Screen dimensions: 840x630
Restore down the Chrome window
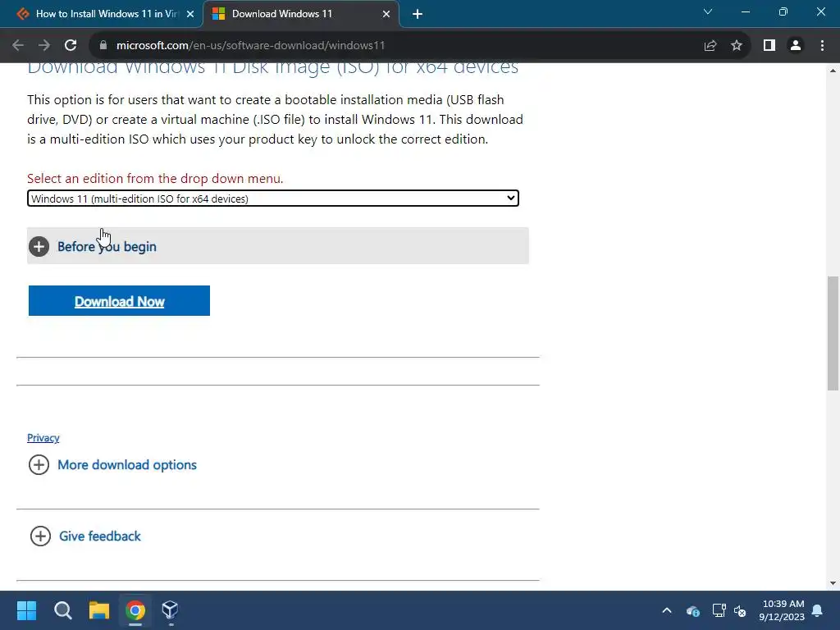[x=783, y=11]
